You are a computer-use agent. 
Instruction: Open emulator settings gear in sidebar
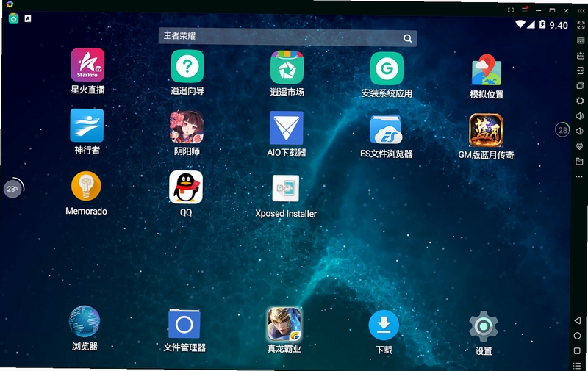click(x=580, y=101)
